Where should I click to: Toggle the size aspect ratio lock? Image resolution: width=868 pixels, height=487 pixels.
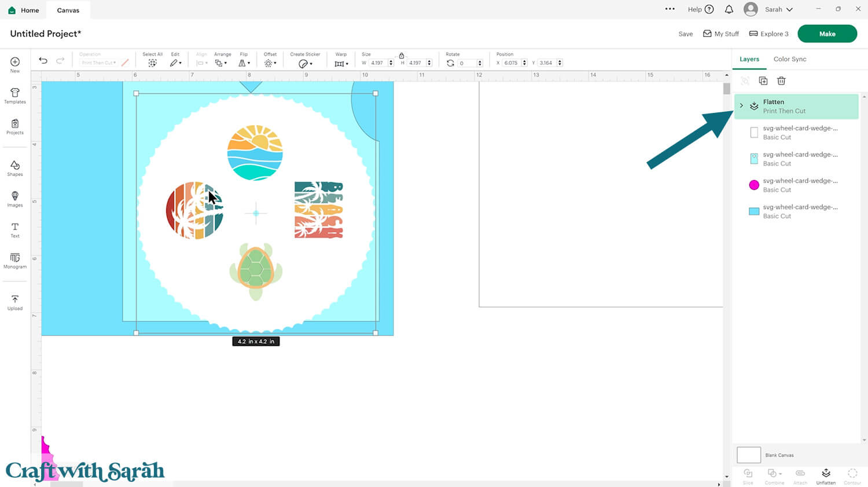(x=402, y=56)
